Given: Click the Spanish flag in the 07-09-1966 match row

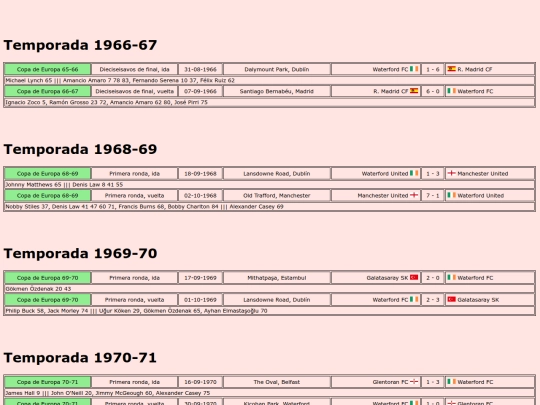Looking at the screenshot, I should click(x=414, y=91).
